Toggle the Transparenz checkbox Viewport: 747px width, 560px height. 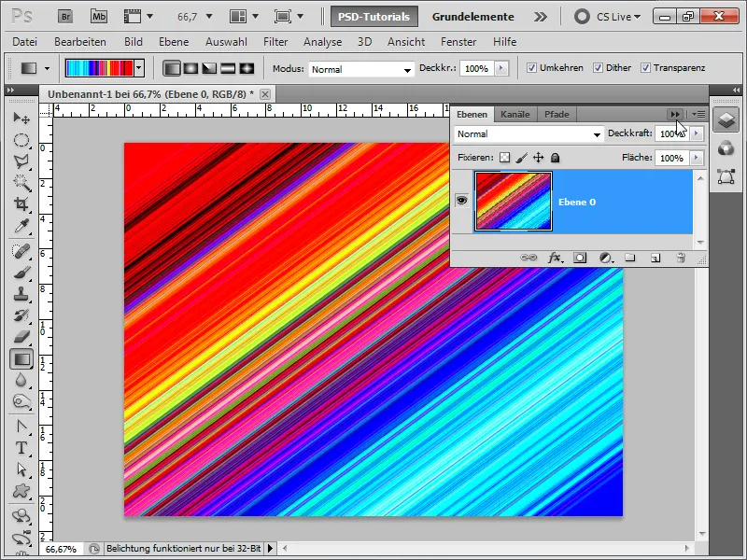click(x=645, y=67)
